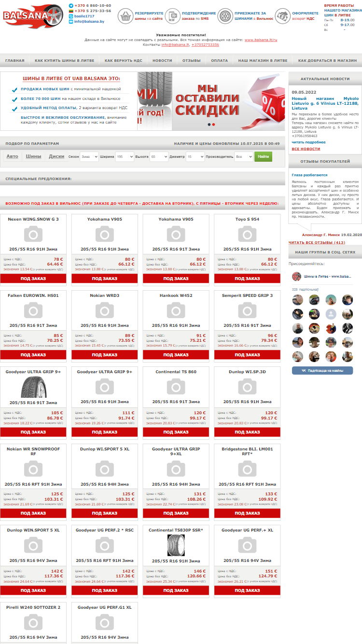The height and width of the screenshot is (644, 362).
Task: Click the МЫ ОСТАВИЛИ СКИДКИ banner
Action: (x=228, y=101)
